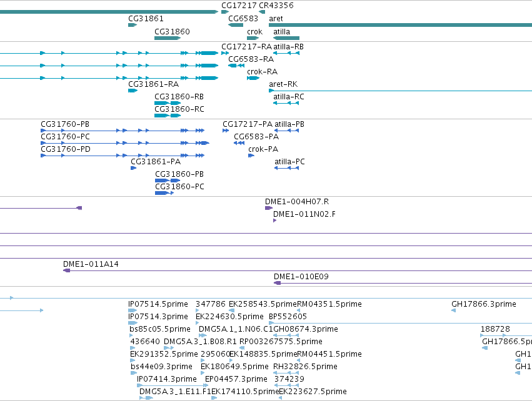Select the DMG5A3_1.E11.F1 EST label
The width and height of the screenshot is (532, 401).
[x=175, y=392]
